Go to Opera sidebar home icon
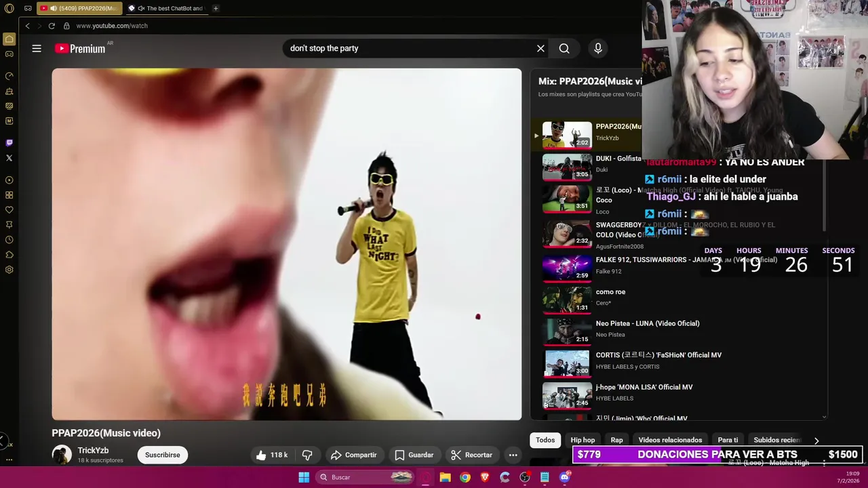868x488 pixels. [x=9, y=39]
